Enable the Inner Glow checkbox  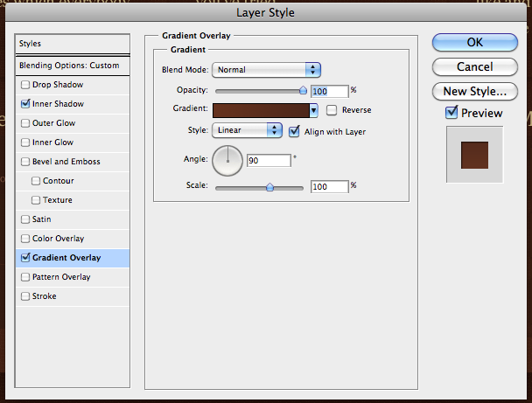pos(25,142)
